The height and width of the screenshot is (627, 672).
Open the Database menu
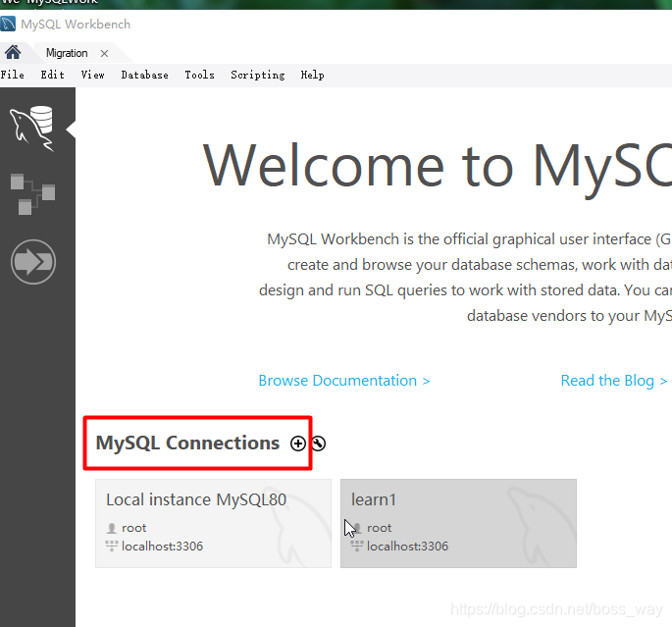click(145, 75)
